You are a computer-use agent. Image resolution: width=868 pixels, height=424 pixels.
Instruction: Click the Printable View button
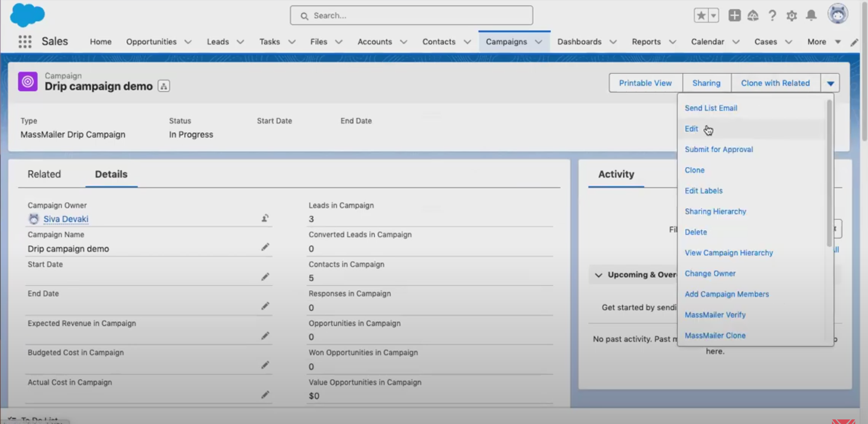[645, 83]
